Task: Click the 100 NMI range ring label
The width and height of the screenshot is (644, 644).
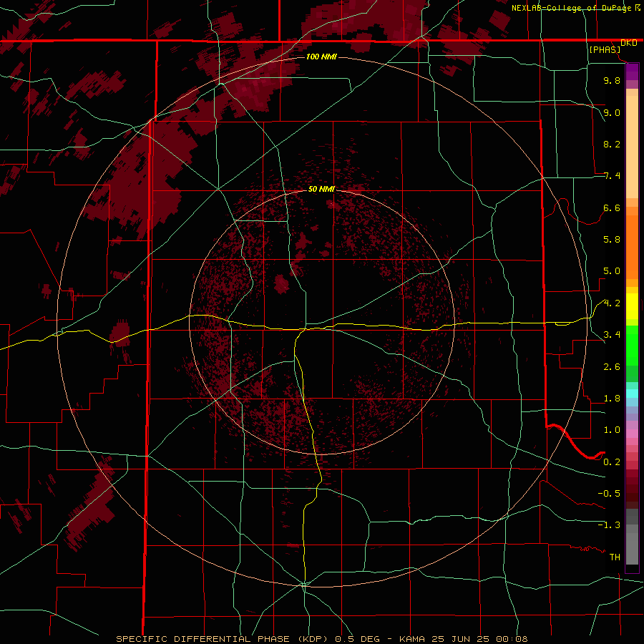Action: [321, 57]
